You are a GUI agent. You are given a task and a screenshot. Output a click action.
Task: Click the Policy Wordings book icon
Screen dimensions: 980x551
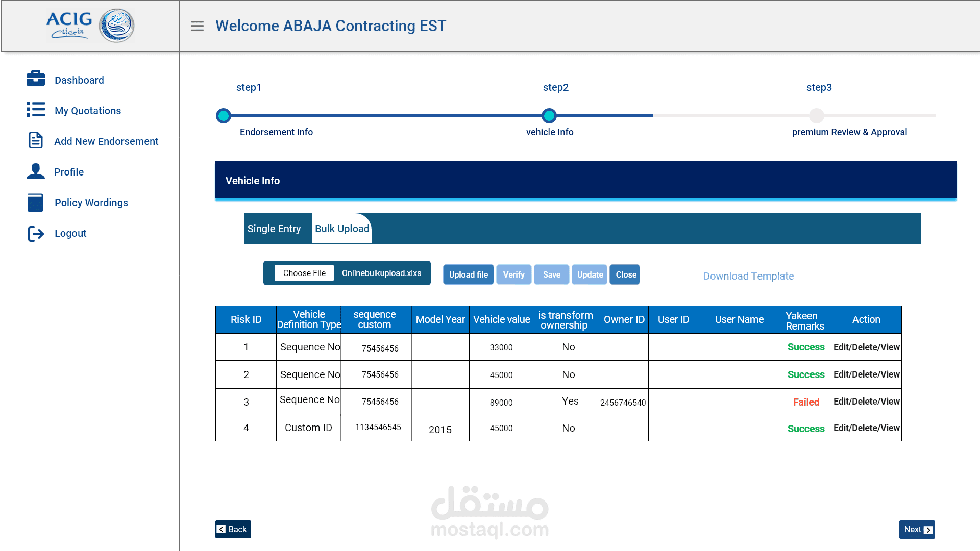35,202
